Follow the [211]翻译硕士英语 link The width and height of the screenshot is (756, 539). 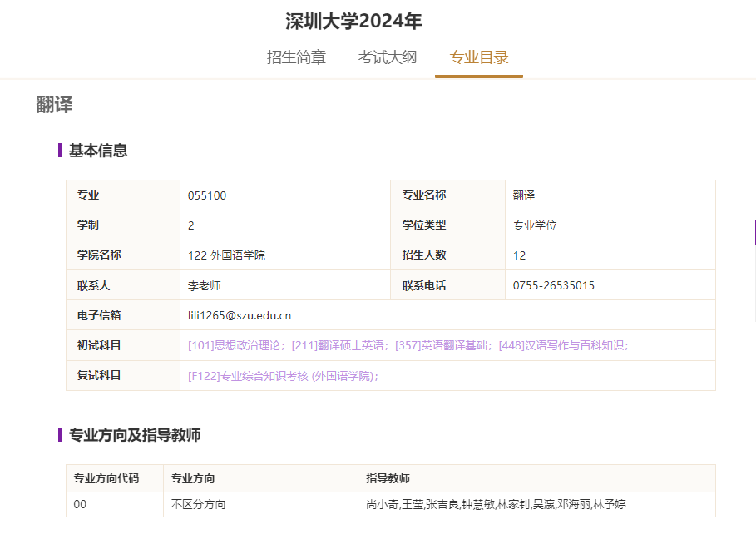point(339,346)
